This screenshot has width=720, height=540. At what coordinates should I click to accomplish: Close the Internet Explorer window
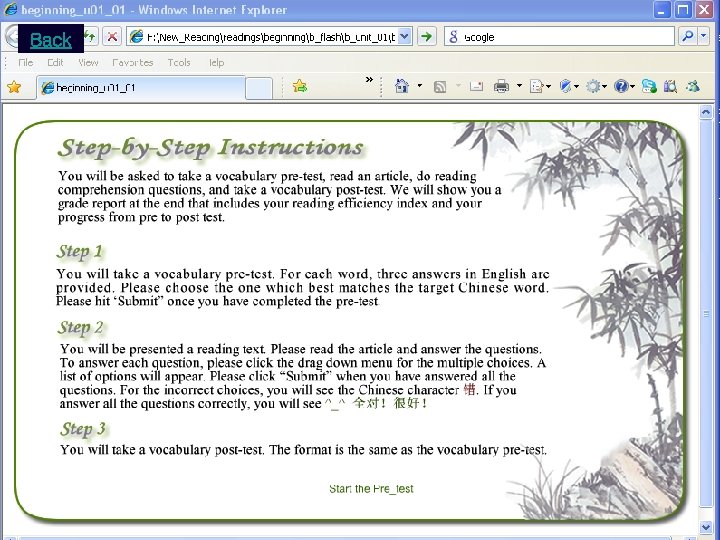[x=703, y=10]
